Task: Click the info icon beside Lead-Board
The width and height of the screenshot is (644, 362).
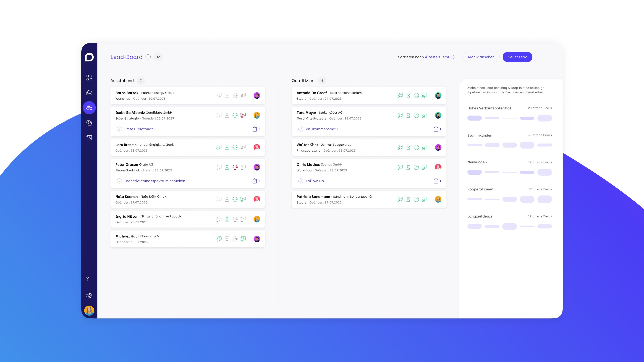Action: pyautogui.click(x=148, y=57)
